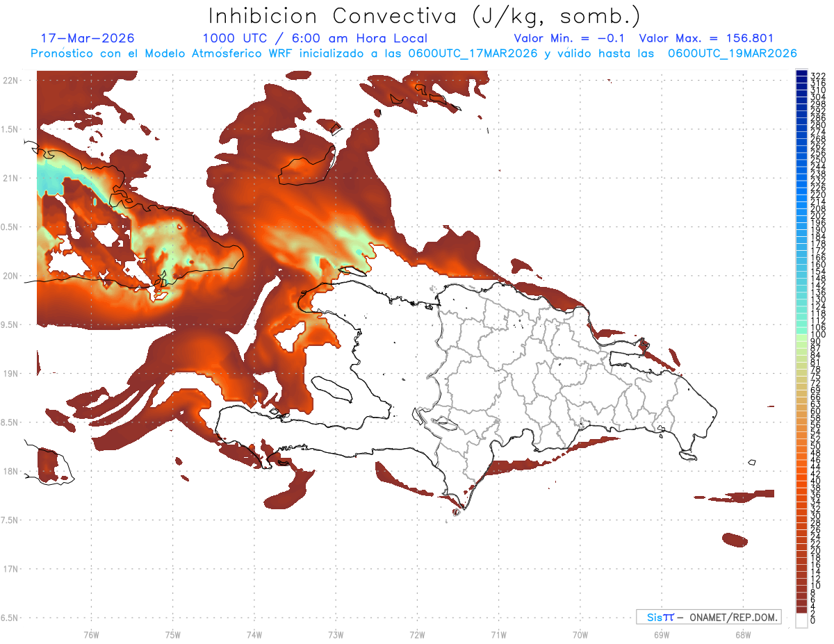Pick the white zero swatch of the color bar
This screenshot has width=834, height=644.
(801, 620)
